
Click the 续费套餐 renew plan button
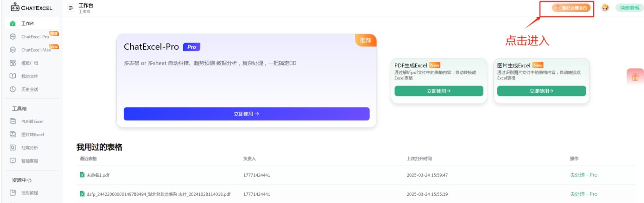(629, 8)
